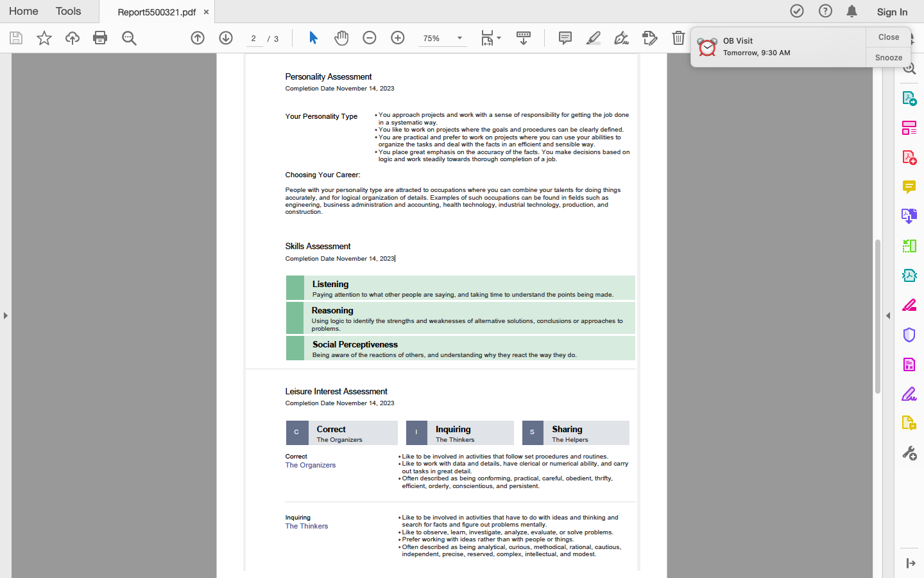924x578 pixels.
Task: Open the search magnifier in the right sidebar
Action: coord(909,67)
